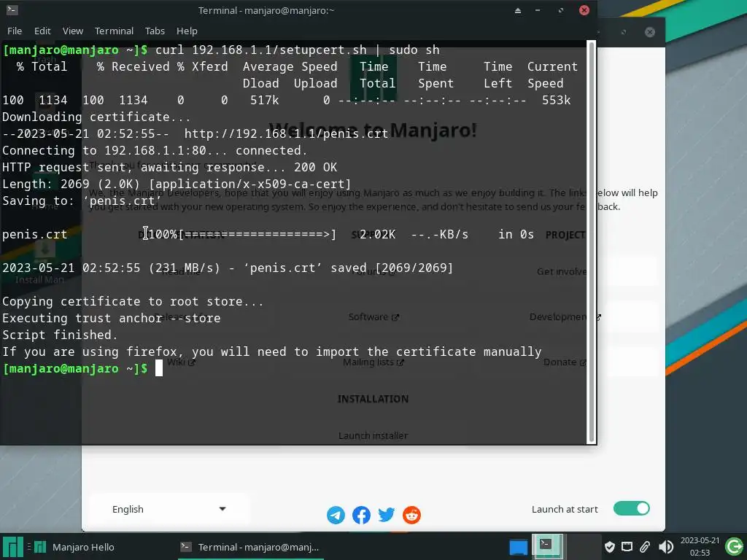The image size is (747, 560).
Task: Click the green logout session icon
Action: click(734, 547)
